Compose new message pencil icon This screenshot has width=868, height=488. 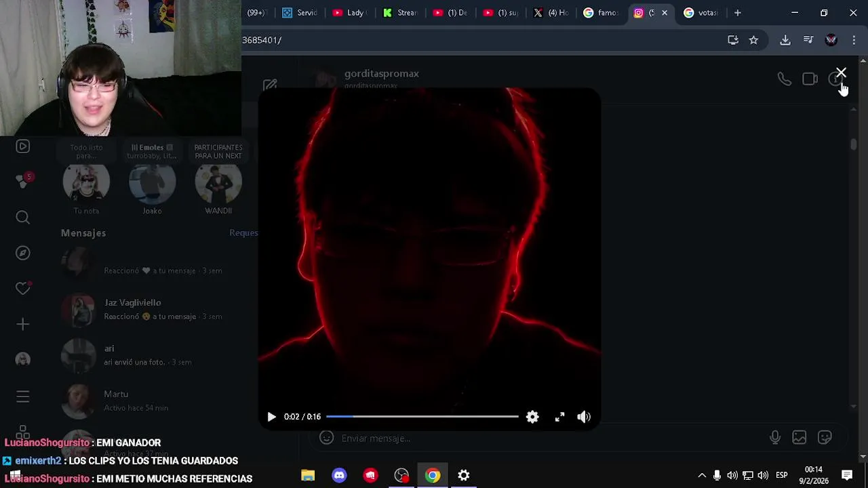click(x=270, y=85)
